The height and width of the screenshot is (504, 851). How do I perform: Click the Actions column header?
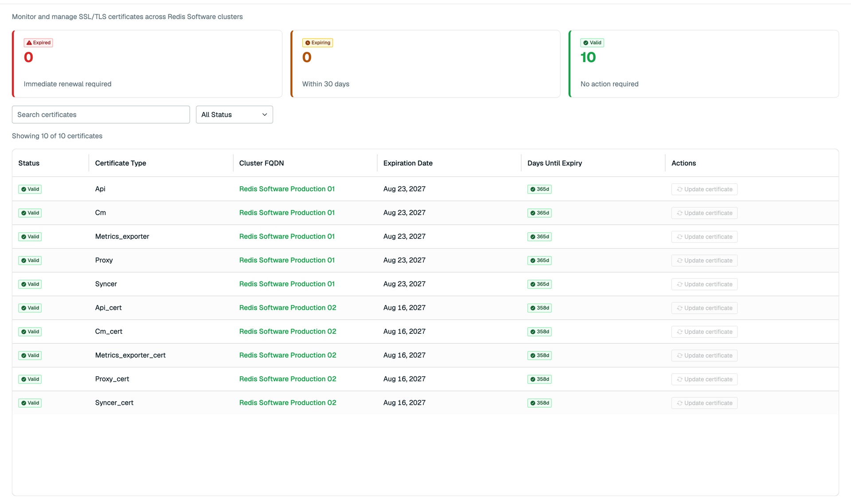pos(683,163)
